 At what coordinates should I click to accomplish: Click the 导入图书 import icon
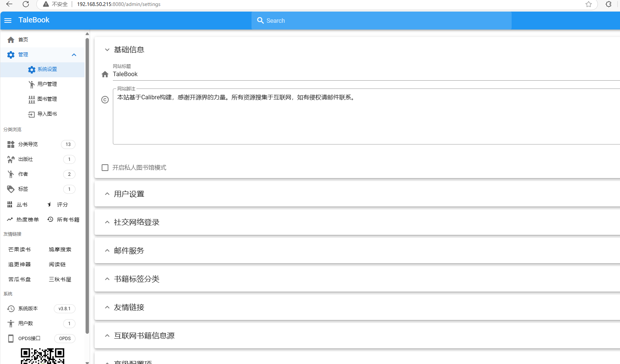32,114
